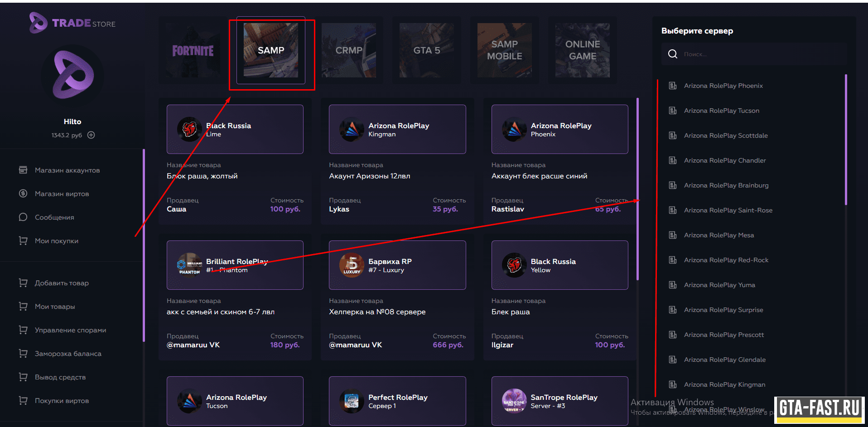Click the Барвиха RP Luxury logo icon
Screen dimensions: 868x427
[x=352, y=265]
